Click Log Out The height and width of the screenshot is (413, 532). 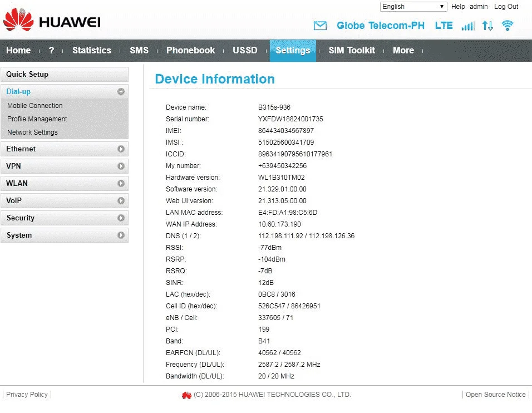pyautogui.click(x=506, y=7)
